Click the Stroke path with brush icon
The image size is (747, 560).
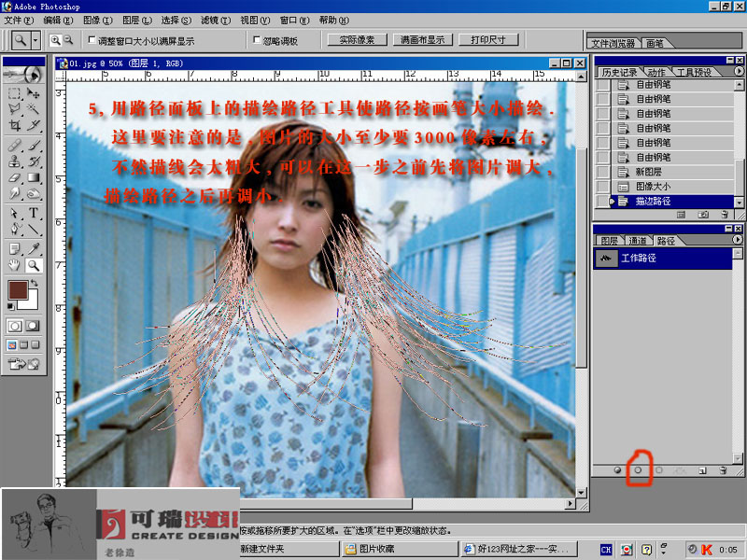coord(639,470)
